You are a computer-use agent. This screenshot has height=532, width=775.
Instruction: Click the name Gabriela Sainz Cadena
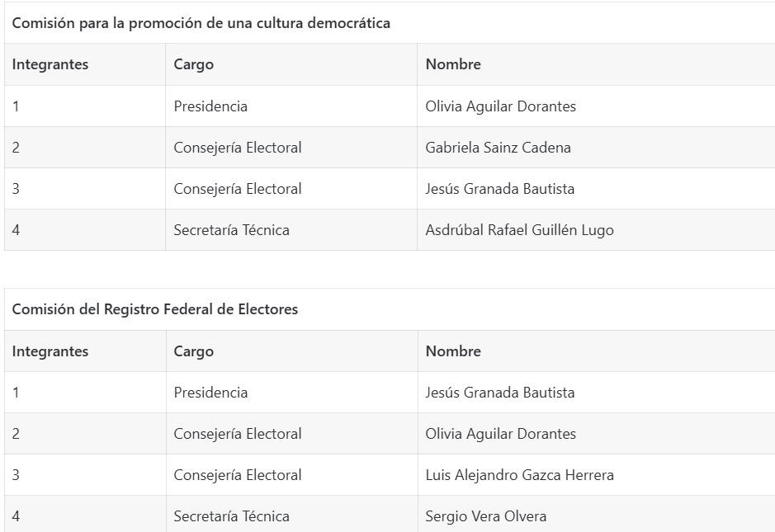click(498, 147)
